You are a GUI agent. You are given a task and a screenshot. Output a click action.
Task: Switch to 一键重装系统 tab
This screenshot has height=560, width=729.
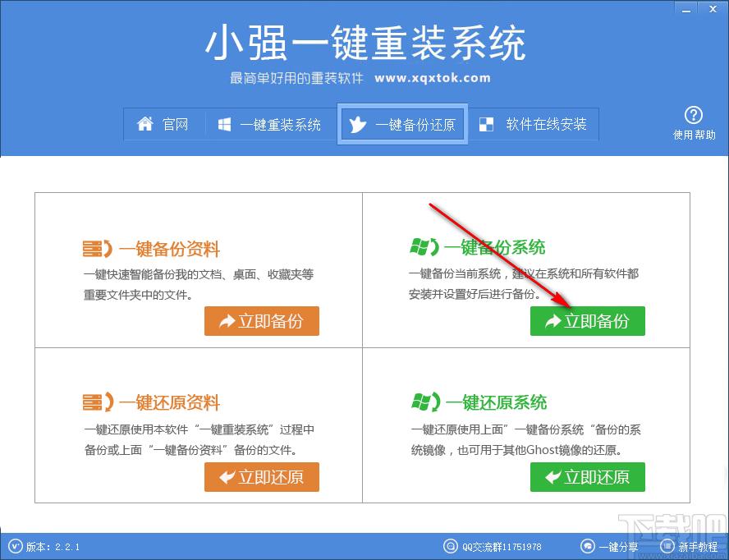point(271,124)
